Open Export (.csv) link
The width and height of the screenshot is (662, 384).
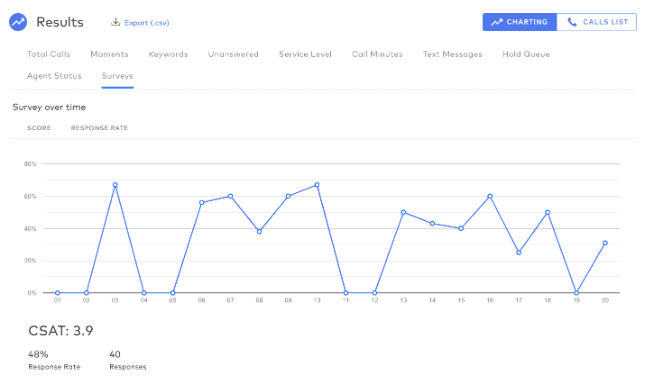coord(147,23)
